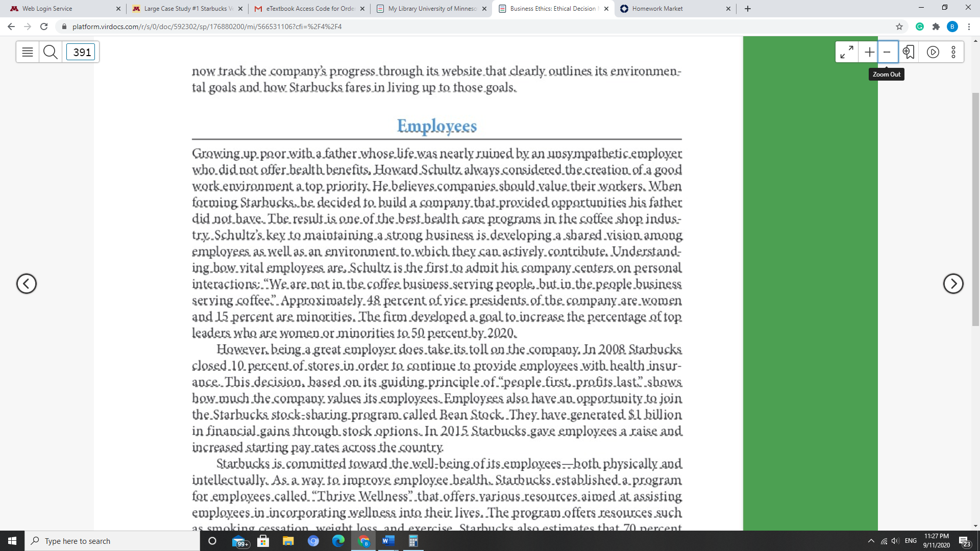Show hidden system tray icons

pos(871,541)
